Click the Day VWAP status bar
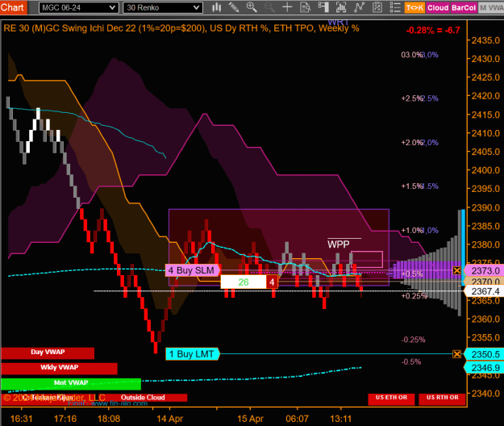The image size is (504, 426). [x=48, y=353]
